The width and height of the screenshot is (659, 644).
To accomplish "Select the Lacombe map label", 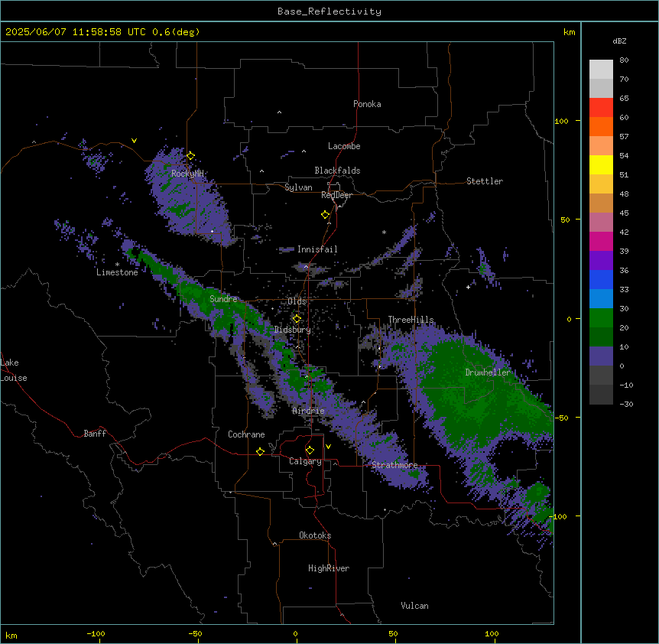I will click(344, 146).
